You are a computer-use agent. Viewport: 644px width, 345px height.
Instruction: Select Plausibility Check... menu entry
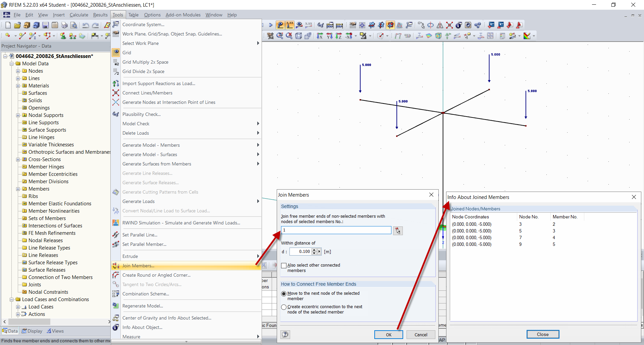point(186,114)
